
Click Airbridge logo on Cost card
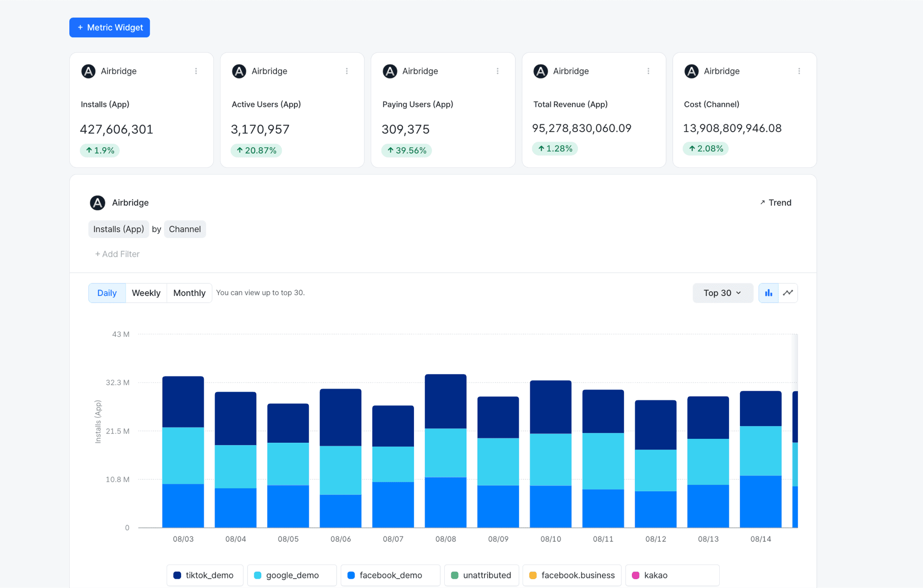tap(691, 71)
